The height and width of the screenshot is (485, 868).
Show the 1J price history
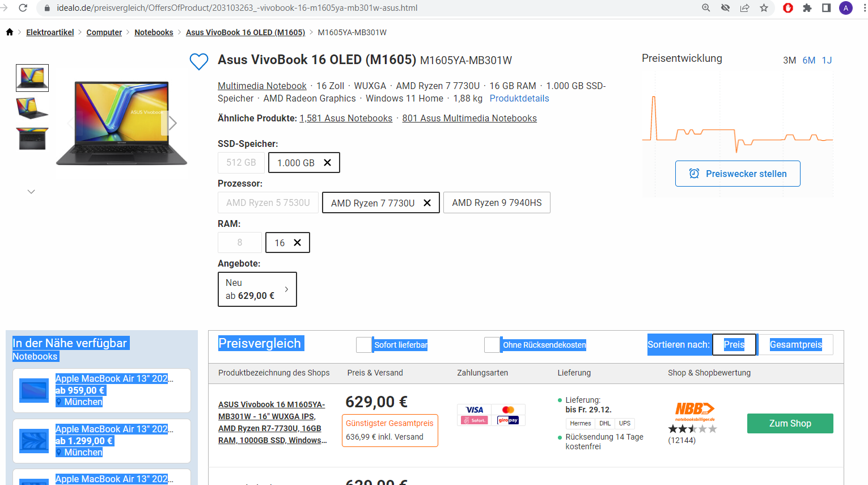(827, 60)
